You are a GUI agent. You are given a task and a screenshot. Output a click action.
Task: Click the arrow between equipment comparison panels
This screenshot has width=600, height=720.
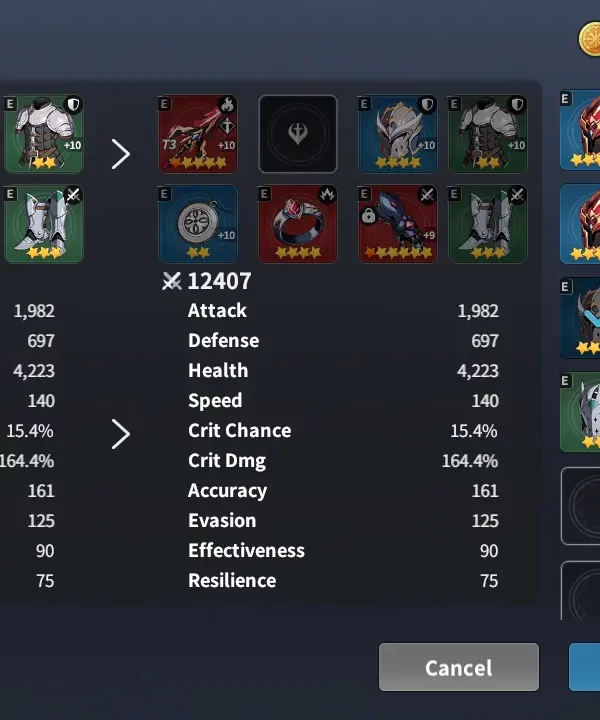[x=121, y=154]
